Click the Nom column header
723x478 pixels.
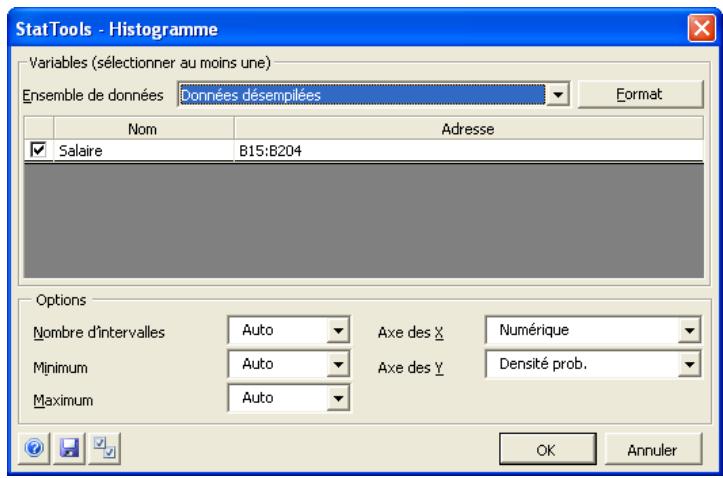click(143, 129)
